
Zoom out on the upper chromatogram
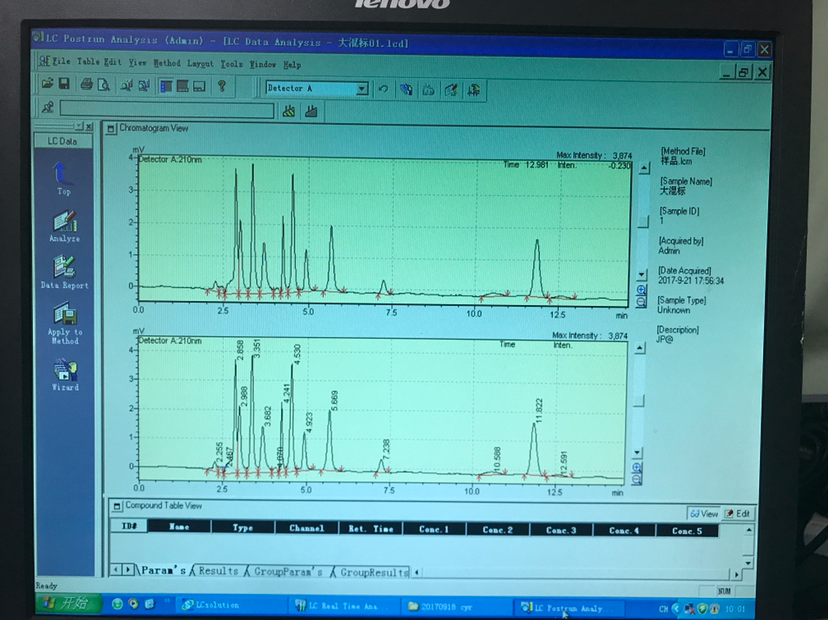(641, 302)
